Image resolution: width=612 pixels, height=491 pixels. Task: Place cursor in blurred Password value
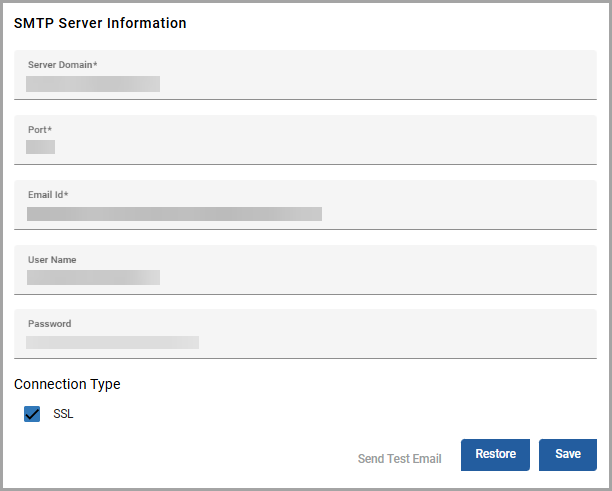click(x=112, y=343)
